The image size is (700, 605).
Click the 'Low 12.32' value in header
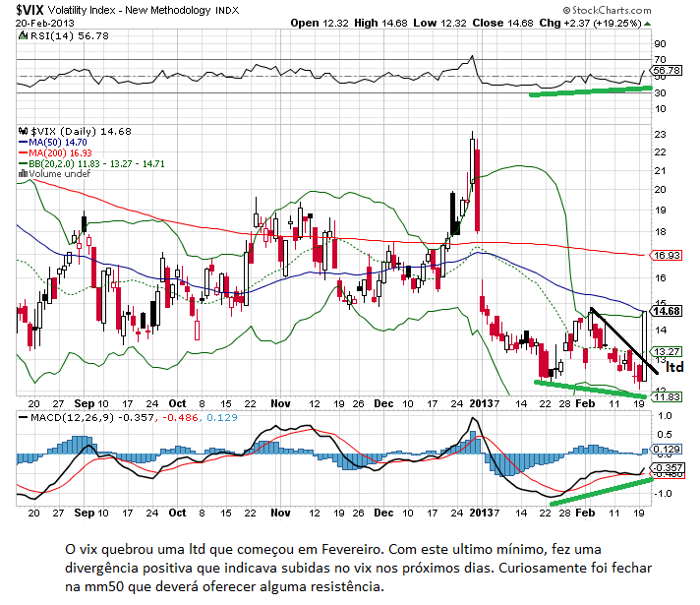[x=439, y=23]
